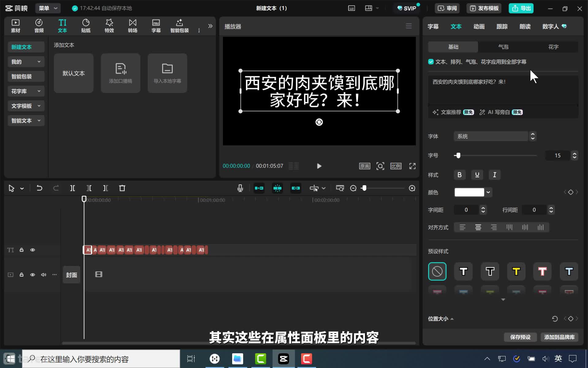Toggle main track magnet snapping
This screenshot has height=368, width=588.
click(x=259, y=188)
